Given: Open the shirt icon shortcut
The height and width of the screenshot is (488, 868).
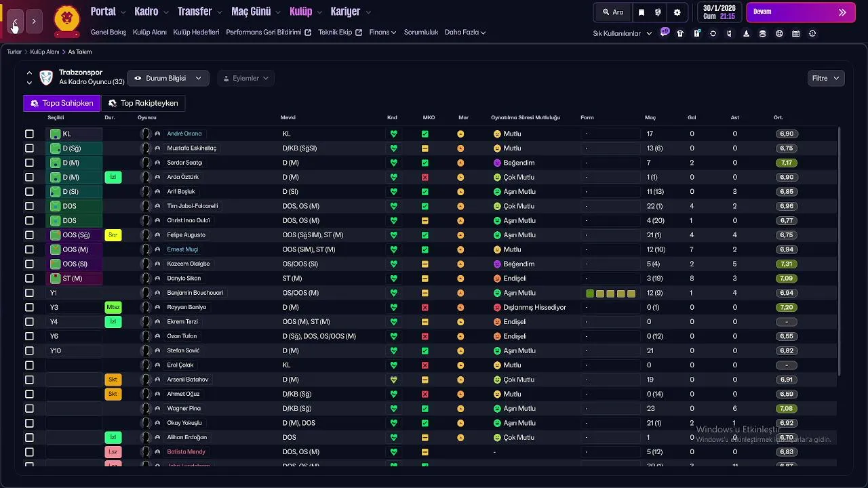Looking at the screenshot, I should [x=680, y=33].
